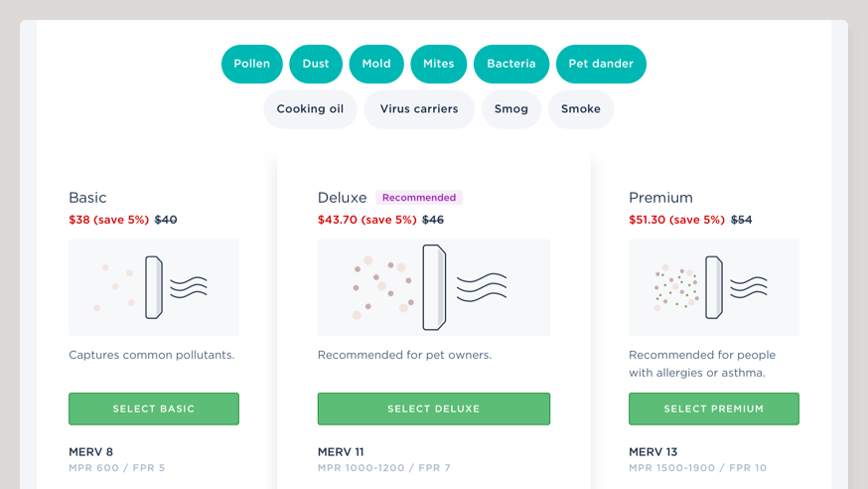
Task: Click the Deluxe plan title
Action: pyautogui.click(x=342, y=198)
